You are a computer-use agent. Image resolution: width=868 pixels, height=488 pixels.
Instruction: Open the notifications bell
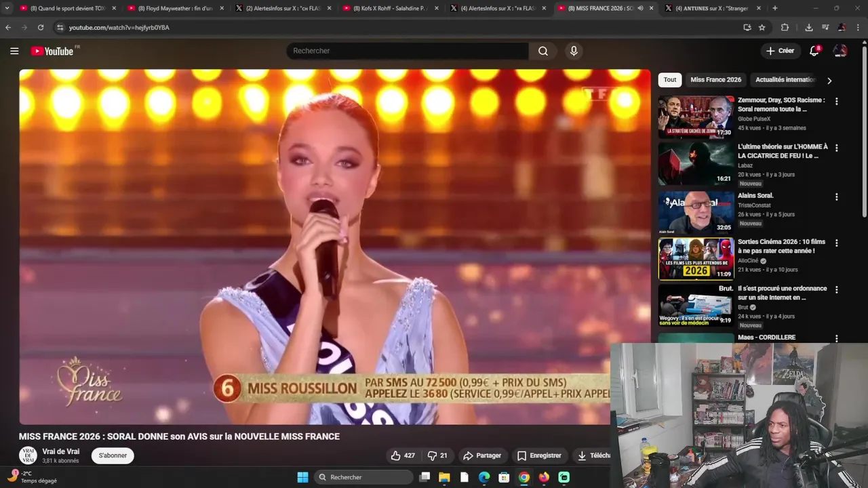814,51
